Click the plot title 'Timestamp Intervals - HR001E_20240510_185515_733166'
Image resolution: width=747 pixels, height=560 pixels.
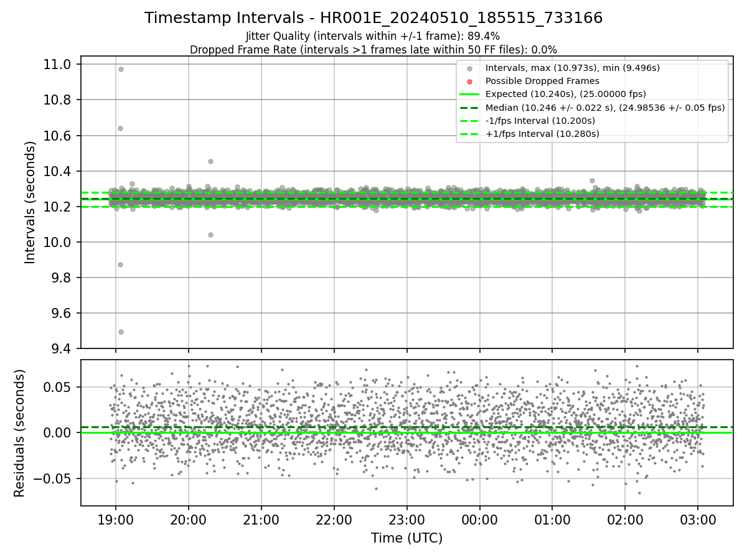pyautogui.click(x=374, y=18)
